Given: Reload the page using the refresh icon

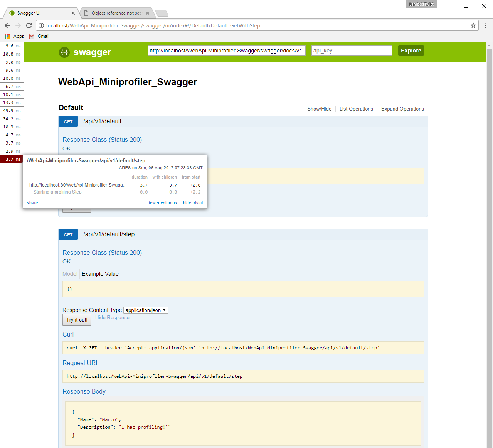Looking at the screenshot, I should tap(29, 25).
